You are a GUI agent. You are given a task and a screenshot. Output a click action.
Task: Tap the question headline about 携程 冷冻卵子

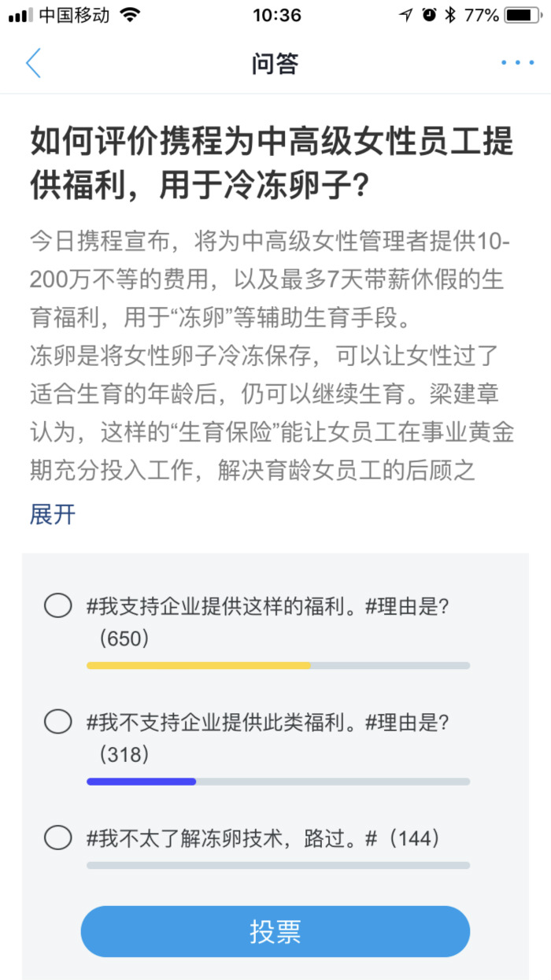[x=272, y=165]
